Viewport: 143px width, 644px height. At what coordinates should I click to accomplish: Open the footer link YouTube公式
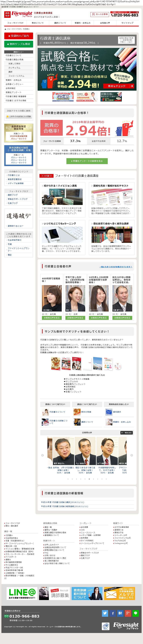[x=120, y=541]
